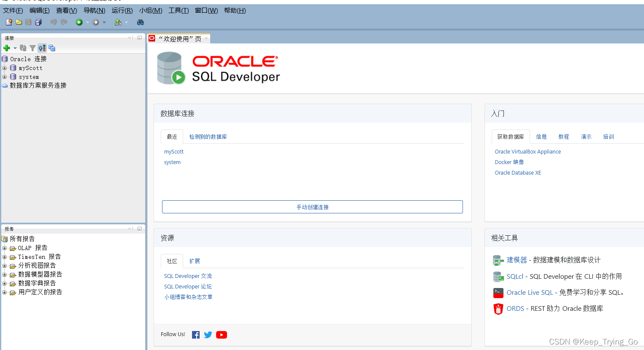Expand the system connection node

[x=5, y=77]
